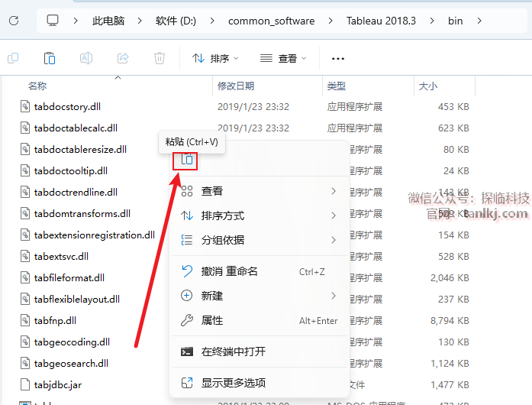The width and height of the screenshot is (532, 405).
Task: Select the file name tabdocstory.dll
Action: (x=67, y=107)
